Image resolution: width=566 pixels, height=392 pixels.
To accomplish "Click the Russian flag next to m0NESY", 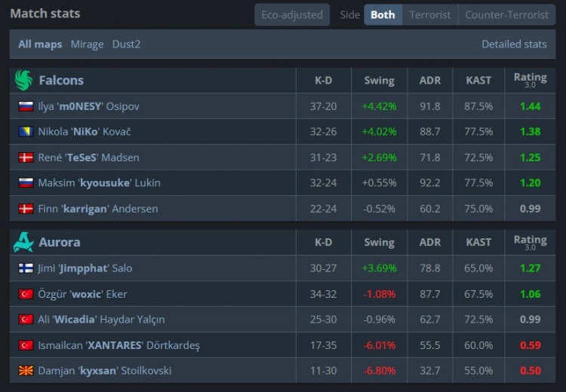I will point(26,106).
